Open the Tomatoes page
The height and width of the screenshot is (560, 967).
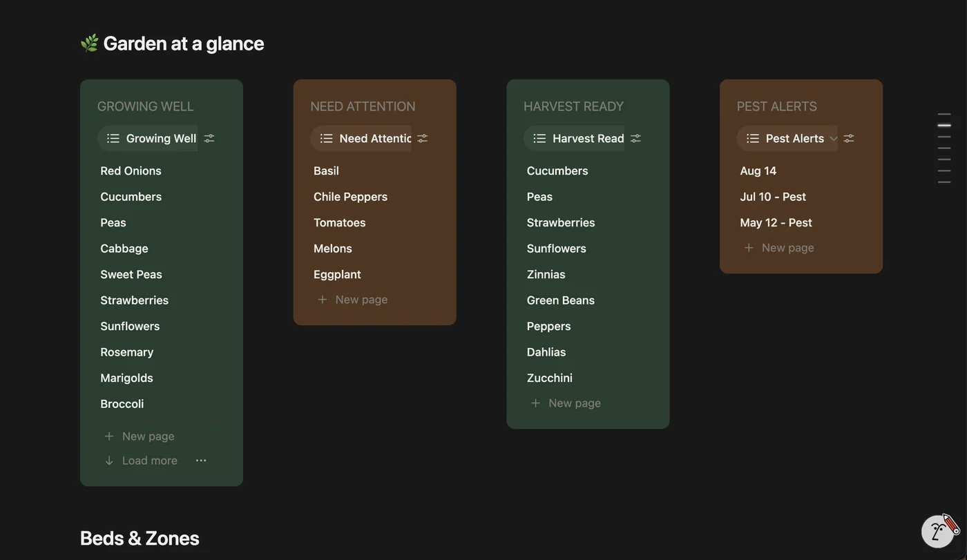click(340, 222)
